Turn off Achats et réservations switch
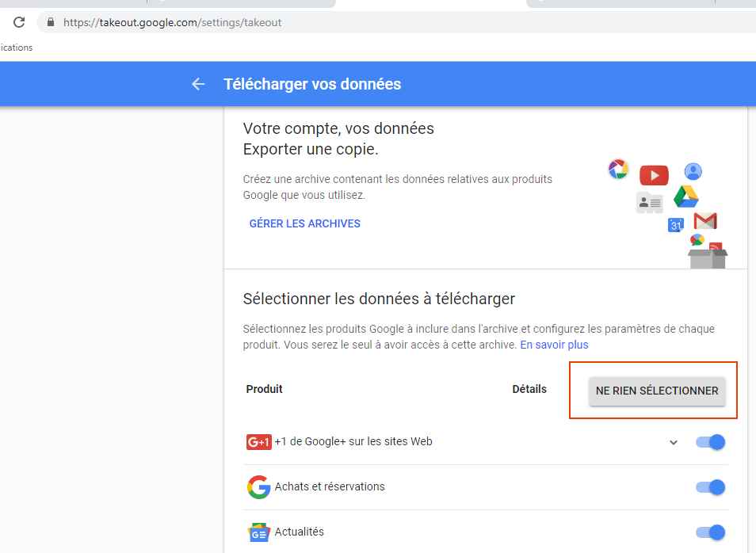The image size is (756, 553). (x=711, y=487)
